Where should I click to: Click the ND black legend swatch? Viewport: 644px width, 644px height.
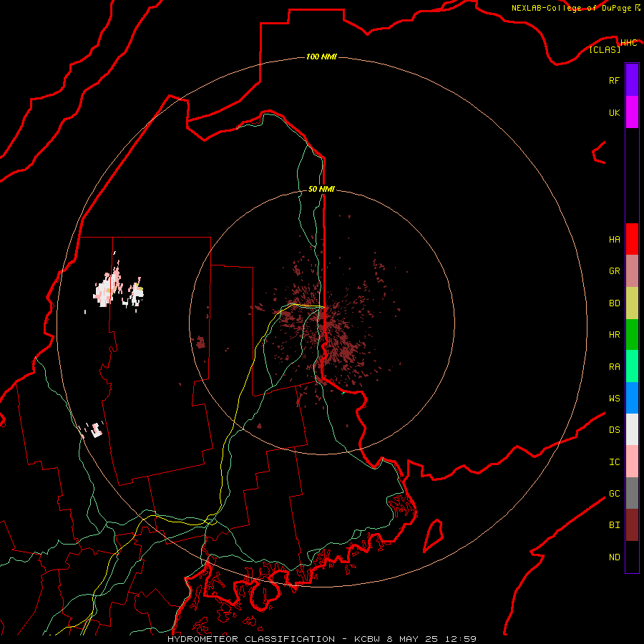pyautogui.click(x=632, y=557)
